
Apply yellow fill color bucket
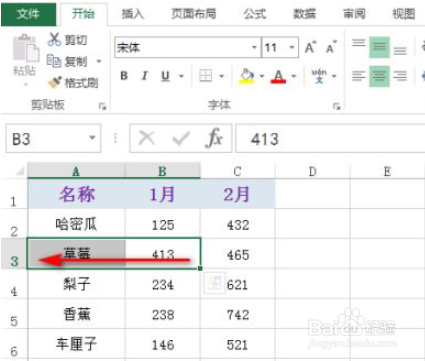(247, 76)
